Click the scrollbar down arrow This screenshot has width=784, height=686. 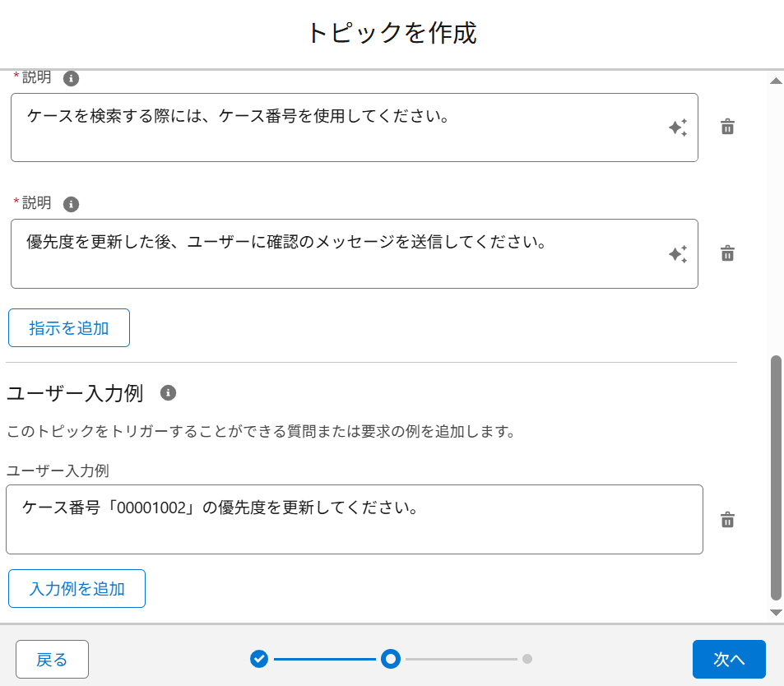click(x=776, y=613)
